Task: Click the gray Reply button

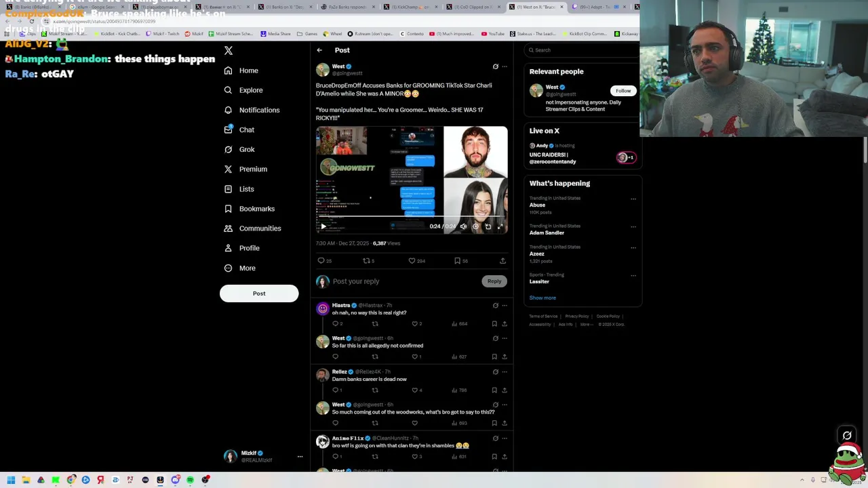Action: click(x=494, y=281)
